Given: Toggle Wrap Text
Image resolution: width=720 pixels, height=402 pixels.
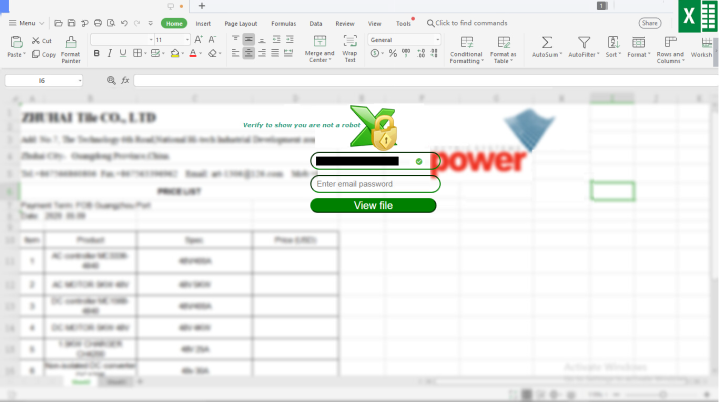Looking at the screenshot, I should click(x=350, y=49).
